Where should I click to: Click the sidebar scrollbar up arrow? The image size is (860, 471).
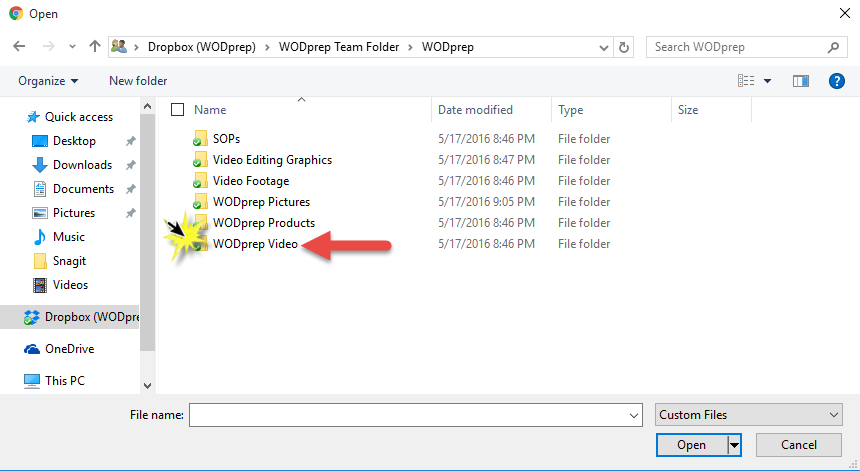pos(147,106)
